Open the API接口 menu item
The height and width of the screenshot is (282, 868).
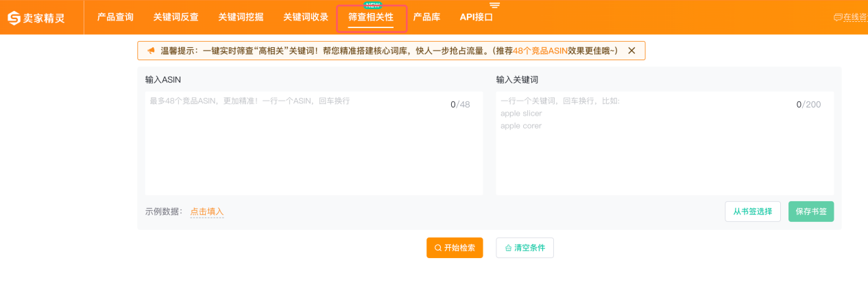[x=476, y=17]
